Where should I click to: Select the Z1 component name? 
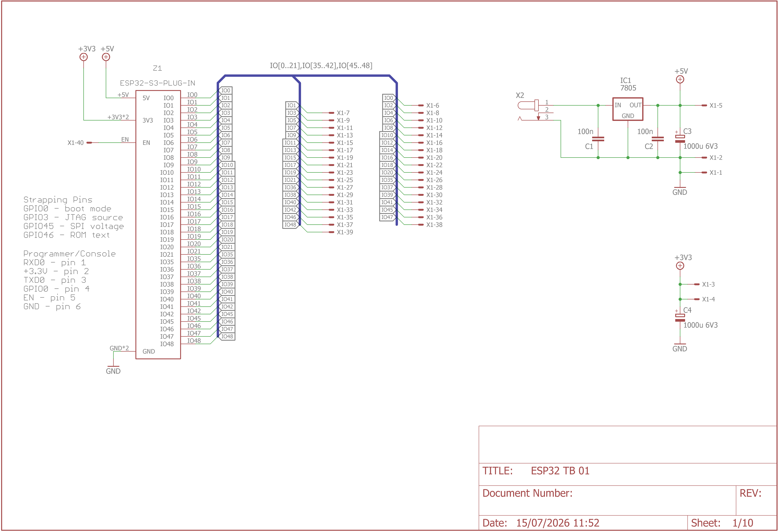(x=157, y=68)
